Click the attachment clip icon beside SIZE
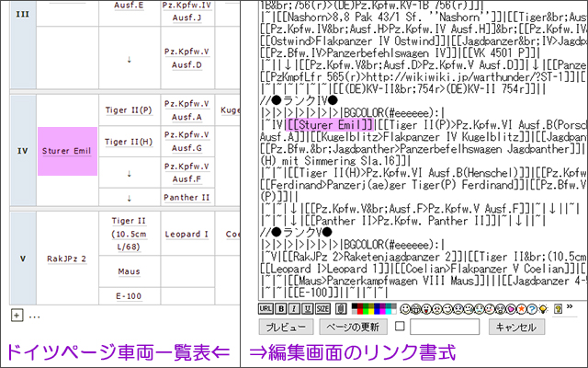Screen dimensions: 588x368 click(x=341, y=309)
